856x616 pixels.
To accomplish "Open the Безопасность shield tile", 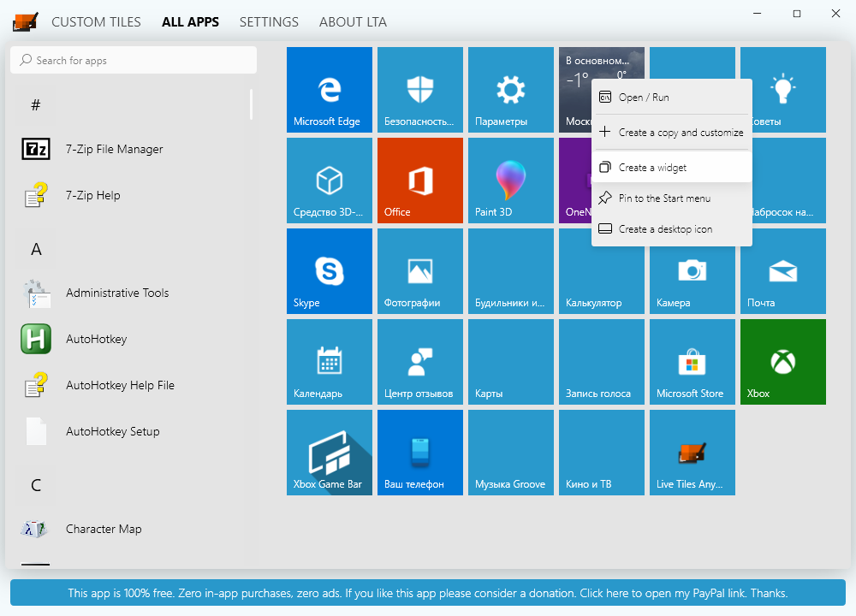I will click(x=419, y=90).
